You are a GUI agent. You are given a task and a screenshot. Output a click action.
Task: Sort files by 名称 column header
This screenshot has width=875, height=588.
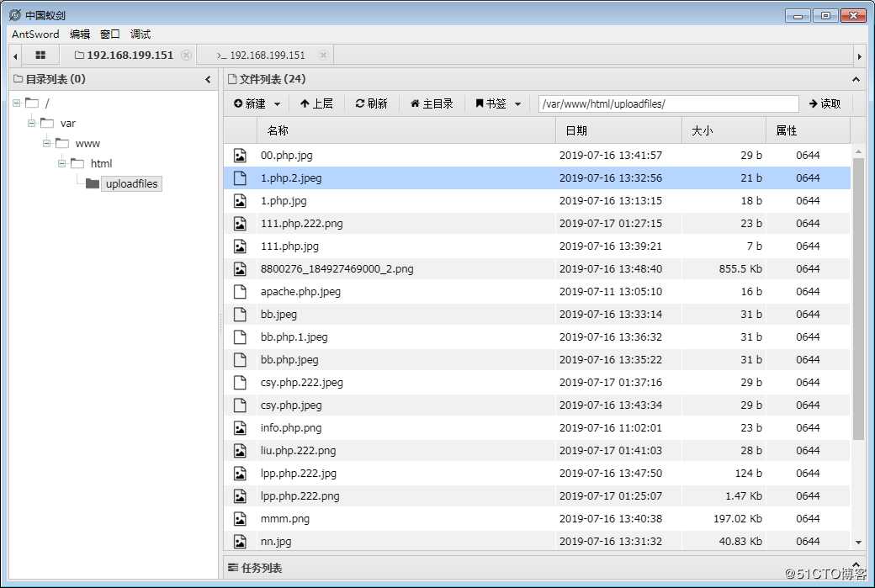(x=406, y=130)
